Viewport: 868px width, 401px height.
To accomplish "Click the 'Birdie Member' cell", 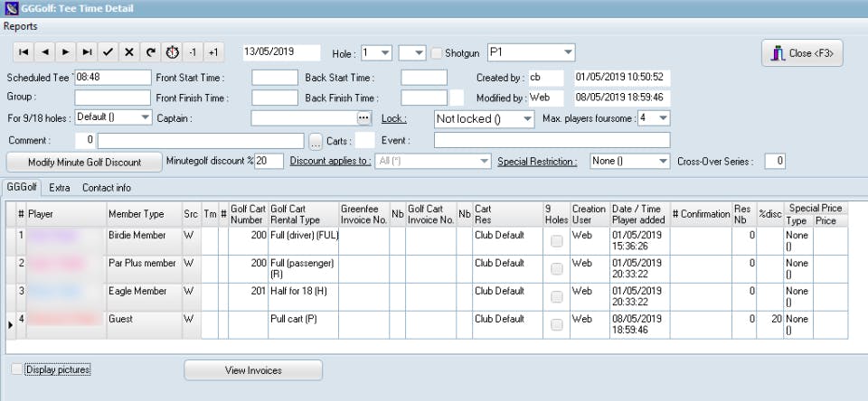I will 144,241.
